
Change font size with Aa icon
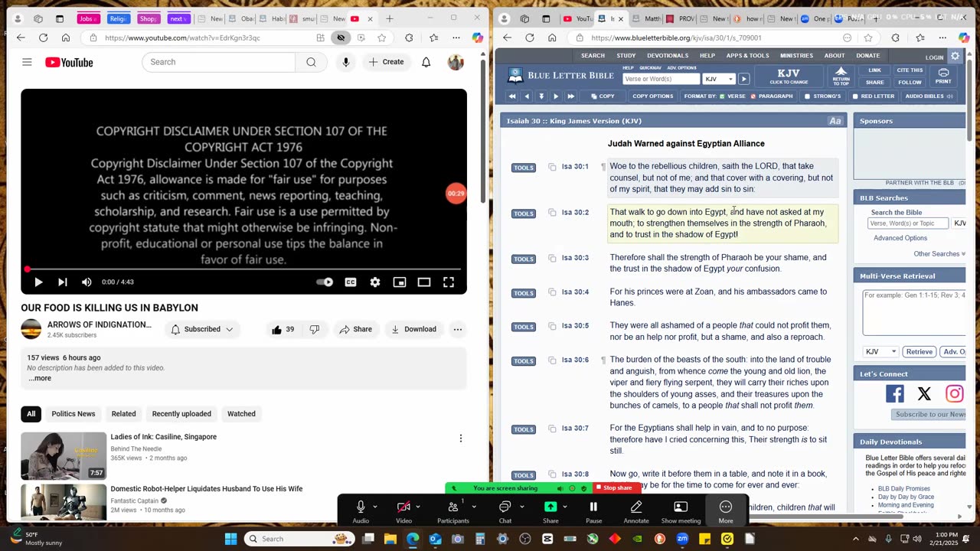coord(835,121)
